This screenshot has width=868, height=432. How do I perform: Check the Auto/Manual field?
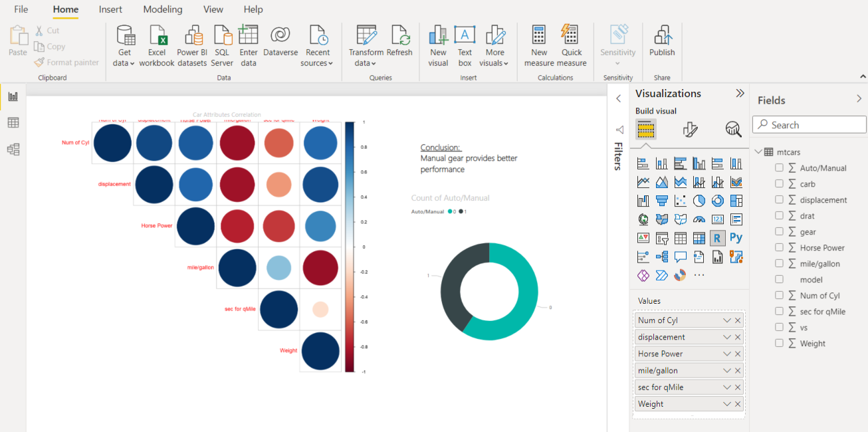point(779,168)
